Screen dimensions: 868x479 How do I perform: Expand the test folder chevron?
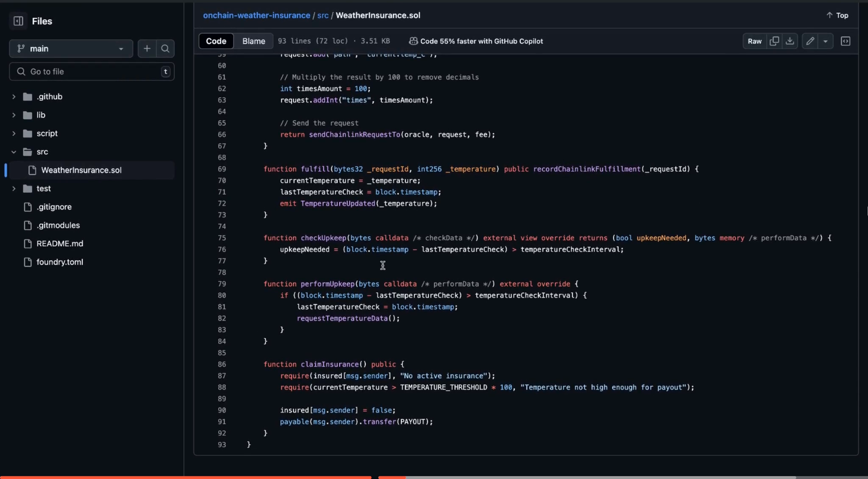point(14,189)
